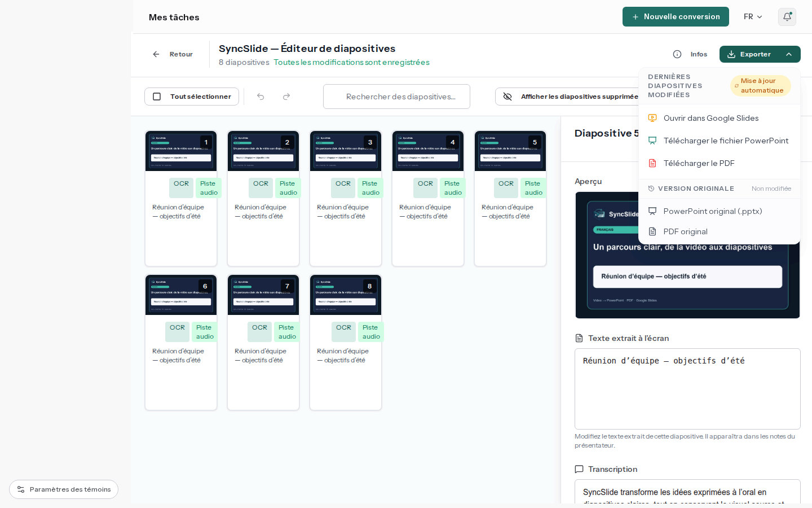This screenshot has height=508, width=812.
Task: Toggle the Piste audio tag on slide 3
Action: pos(370,188)
